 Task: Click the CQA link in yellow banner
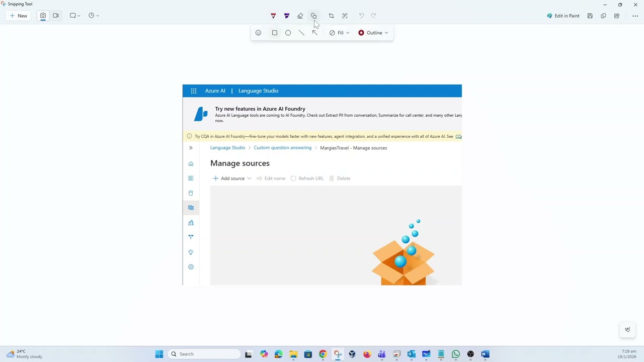(x=458, y=136)
